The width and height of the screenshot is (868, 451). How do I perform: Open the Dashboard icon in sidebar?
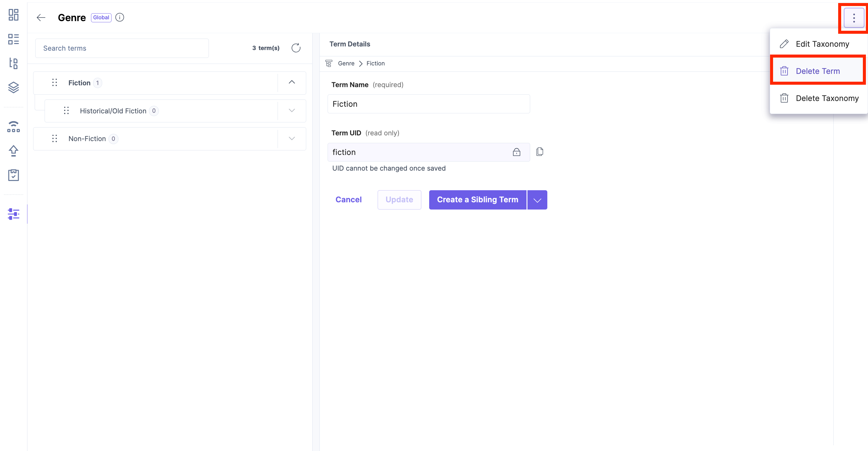[14, 15]
